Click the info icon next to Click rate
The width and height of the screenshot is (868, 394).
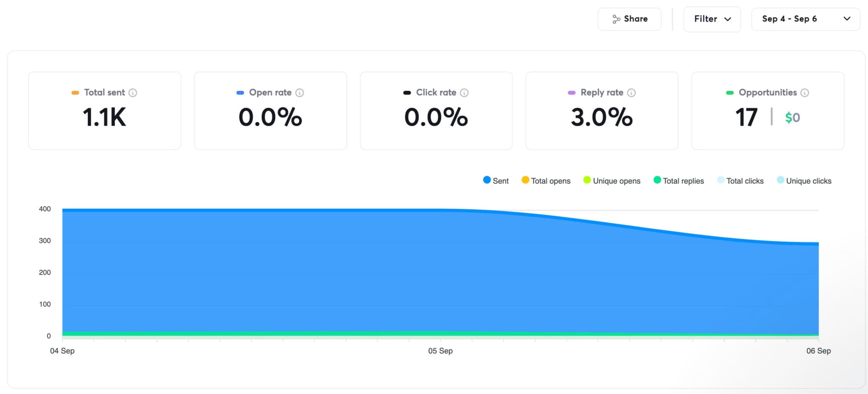[x=464, y=92]
